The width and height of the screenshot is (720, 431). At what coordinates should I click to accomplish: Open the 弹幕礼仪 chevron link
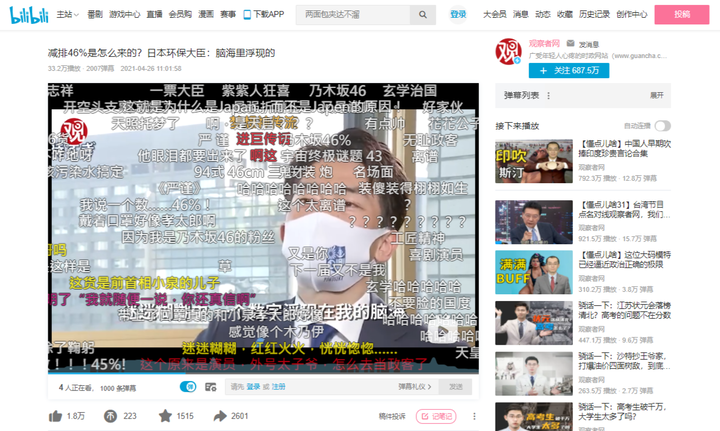coord(415,387)
